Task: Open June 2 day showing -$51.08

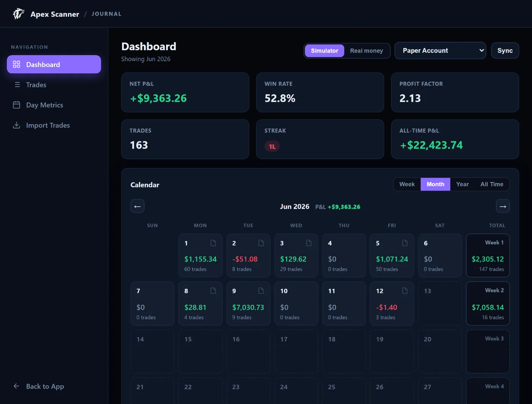Action: click(x=248, y=255)
